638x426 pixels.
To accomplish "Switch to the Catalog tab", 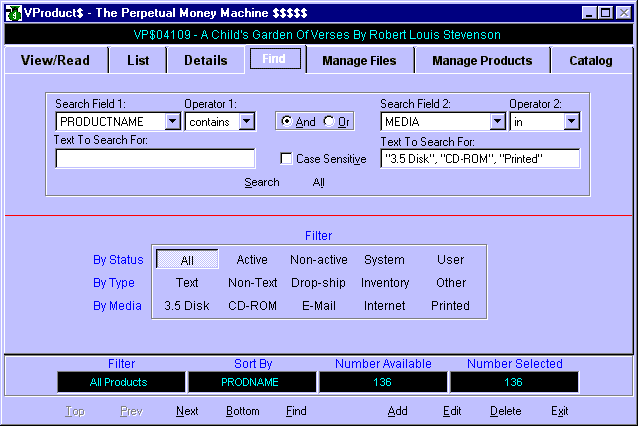I will click(591, 61).
